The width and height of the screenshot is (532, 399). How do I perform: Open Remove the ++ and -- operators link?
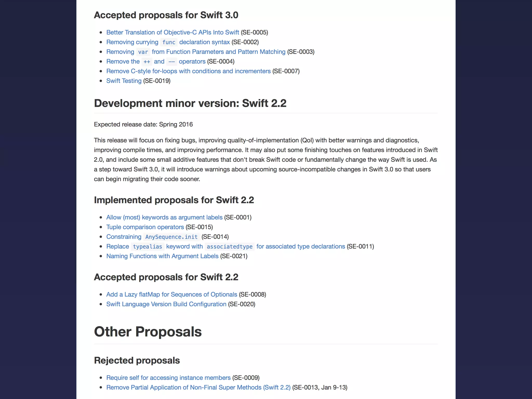click(x=156, y=62)
